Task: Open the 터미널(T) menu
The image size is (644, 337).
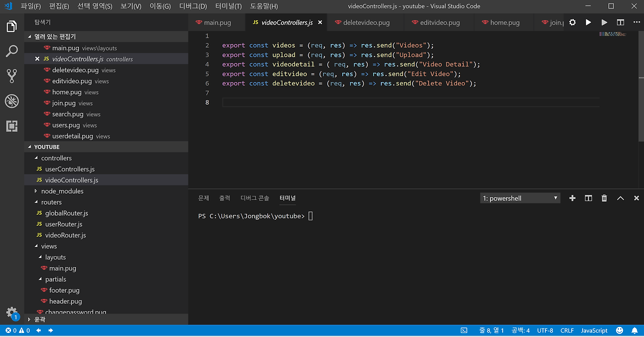Action: [x=228, y=6]
